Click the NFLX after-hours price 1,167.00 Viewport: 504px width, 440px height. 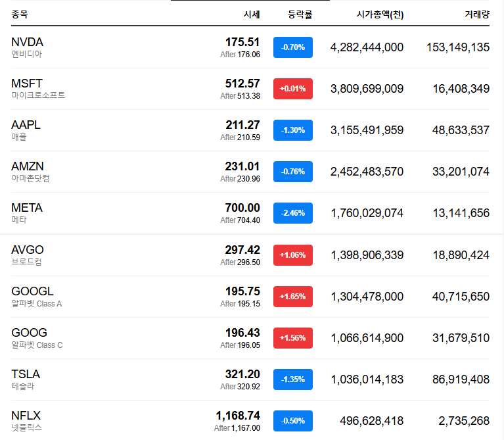click(246, 428)
